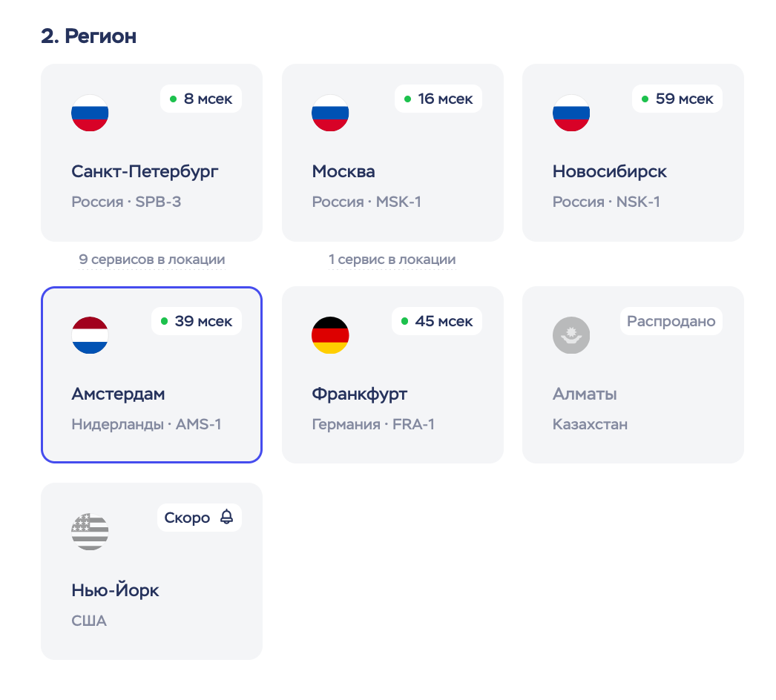Viewport: 776px width, 700px height.
Task: Click the greyed Kazakhstan flag icon
Action: 571,335
